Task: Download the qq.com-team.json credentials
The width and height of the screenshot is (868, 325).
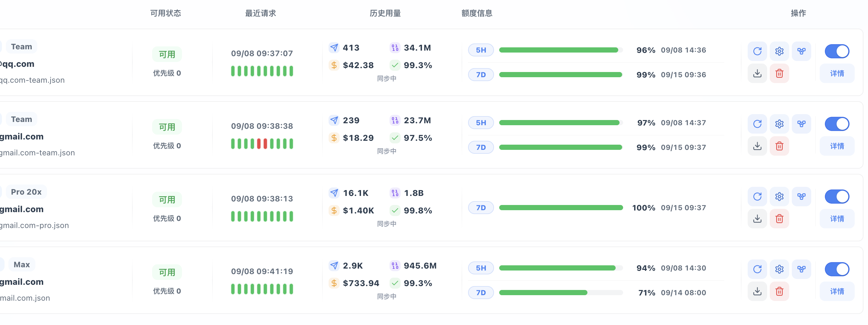Action: [x=757, y=73]
